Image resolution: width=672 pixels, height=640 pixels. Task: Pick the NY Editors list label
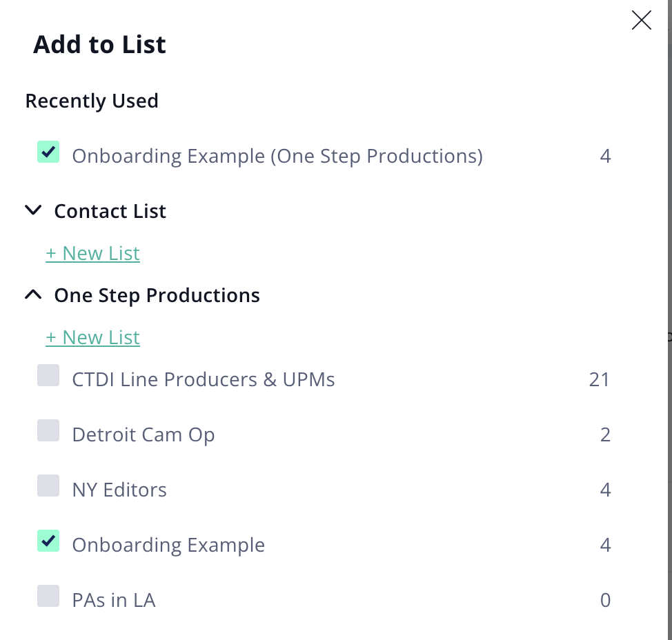(119, 490)
